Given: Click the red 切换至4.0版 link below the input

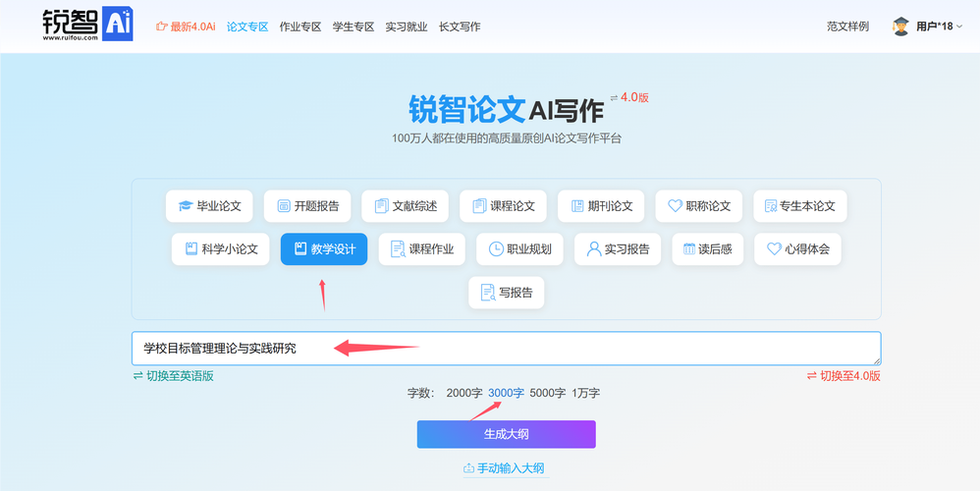Looking at the screenshot, I should (x=844, y=376).
